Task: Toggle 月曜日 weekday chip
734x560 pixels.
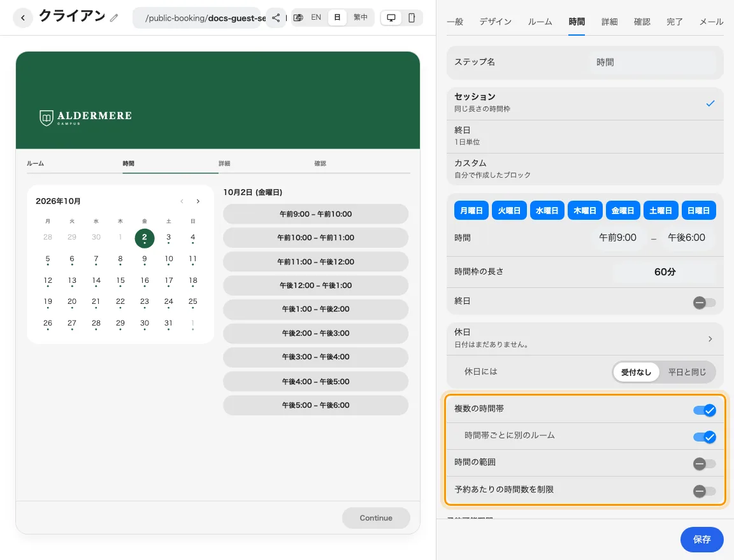Action: (471, 211)
